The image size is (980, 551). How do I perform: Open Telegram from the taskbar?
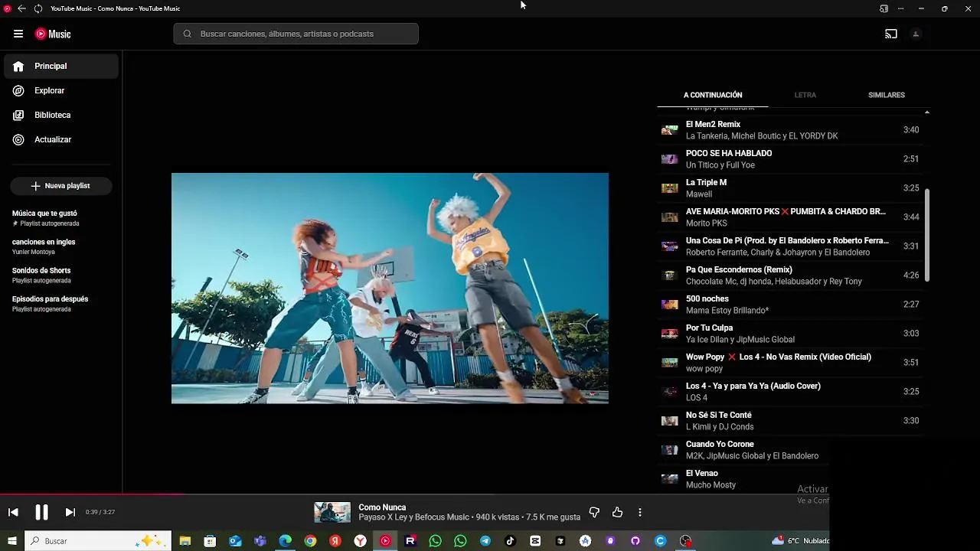485,541
